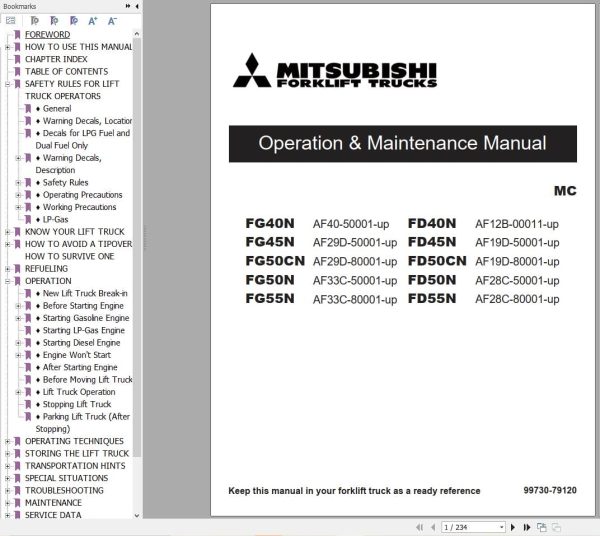
Task: Go to previous page arrow
Action: pyautogui.click(x=433, y=527)
